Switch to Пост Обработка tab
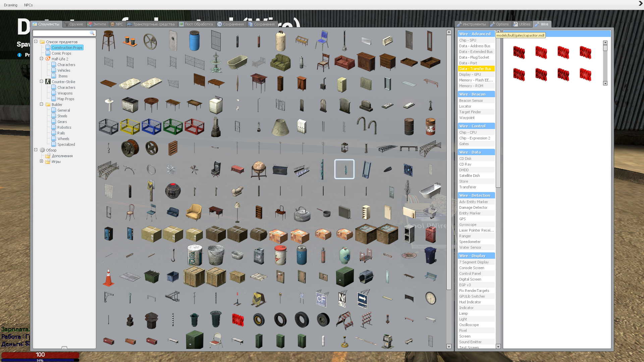Viewport: 644px width, 362px height. pos(196,24)
